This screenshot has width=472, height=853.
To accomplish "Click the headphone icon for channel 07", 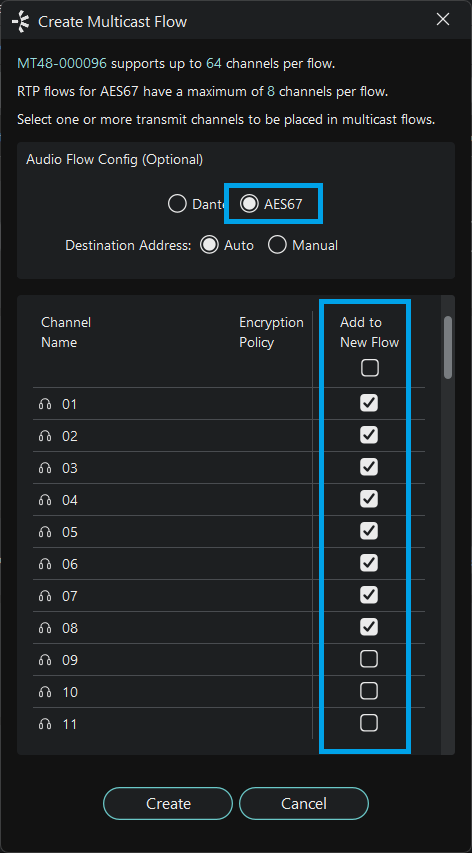I will click(x=45, y=596).
